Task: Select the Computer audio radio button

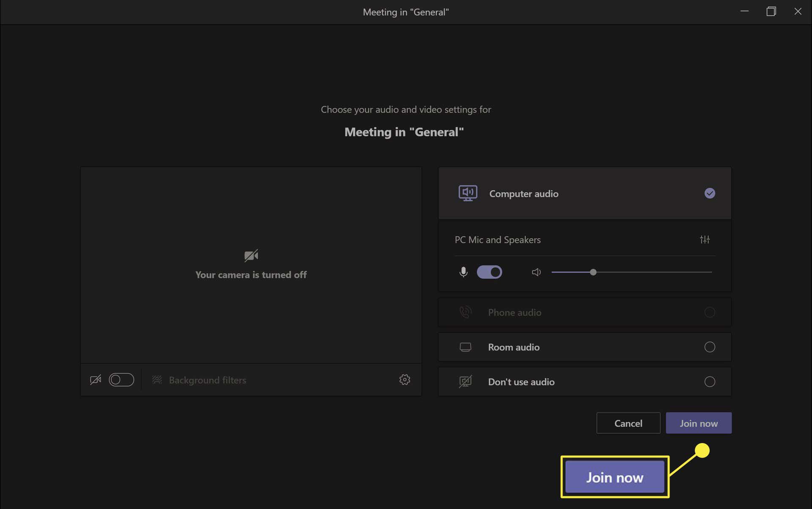Action: pos(709,193)
